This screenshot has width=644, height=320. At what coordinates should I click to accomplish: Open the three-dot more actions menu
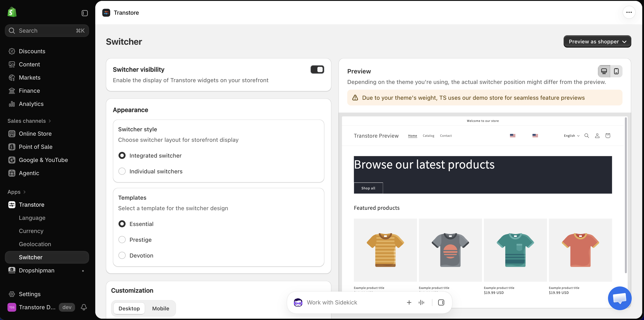(x=629, y=12)
